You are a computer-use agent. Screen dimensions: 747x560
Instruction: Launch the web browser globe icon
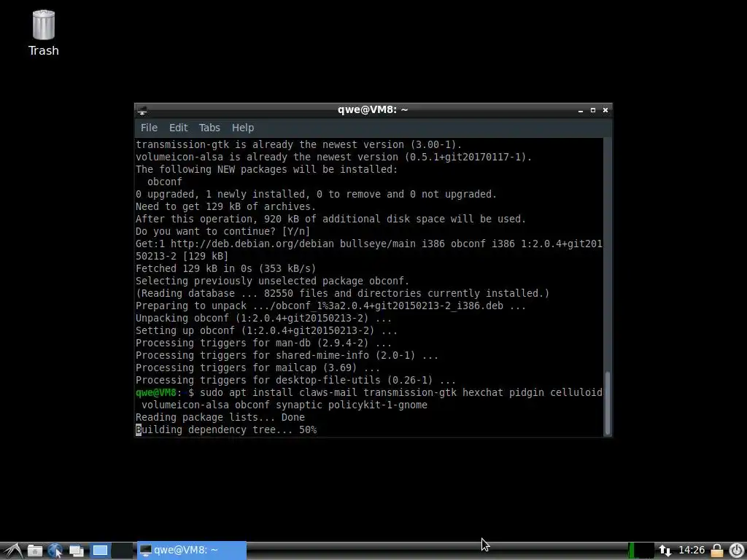point(55,551)
